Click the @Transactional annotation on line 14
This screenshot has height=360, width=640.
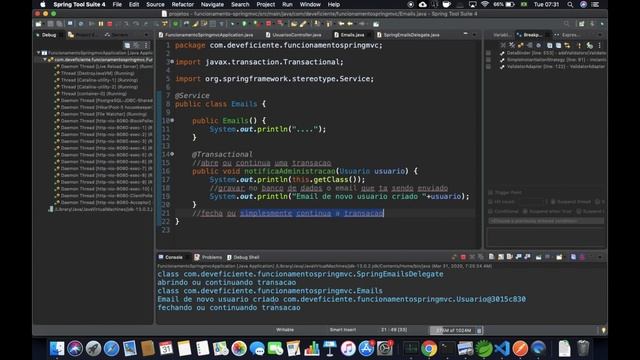click(x=222, y=154)
